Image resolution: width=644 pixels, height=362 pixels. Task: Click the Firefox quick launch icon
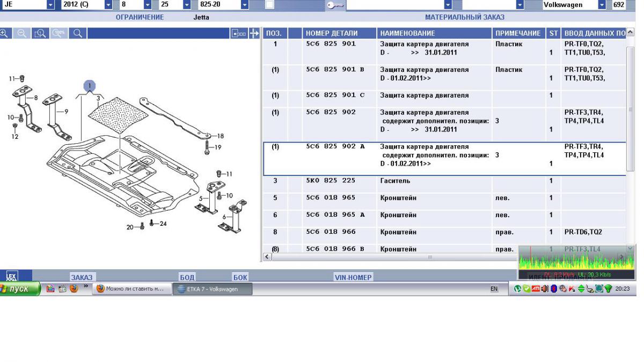[x=74, y=289]
